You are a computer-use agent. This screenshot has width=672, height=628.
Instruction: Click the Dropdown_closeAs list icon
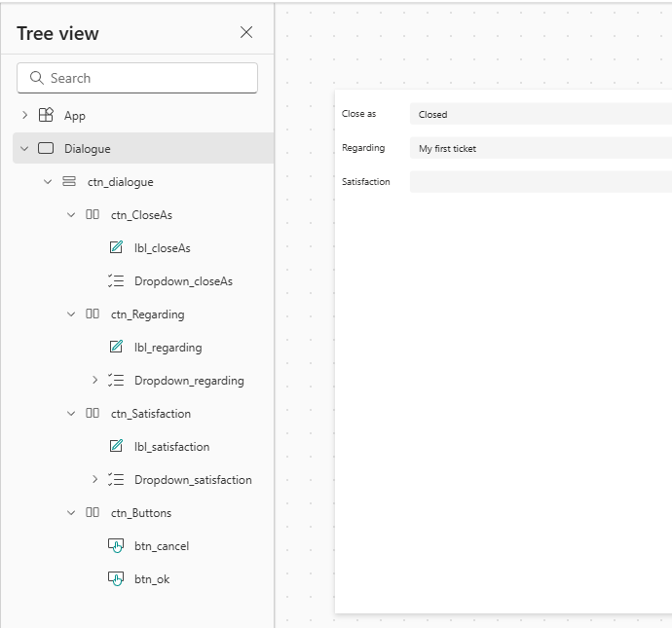pos(116,280)
